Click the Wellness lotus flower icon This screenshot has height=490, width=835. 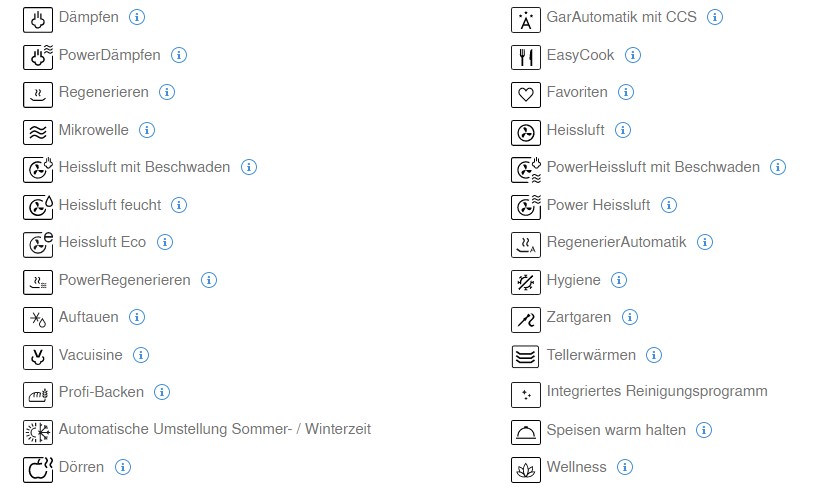tap(526, 470)
